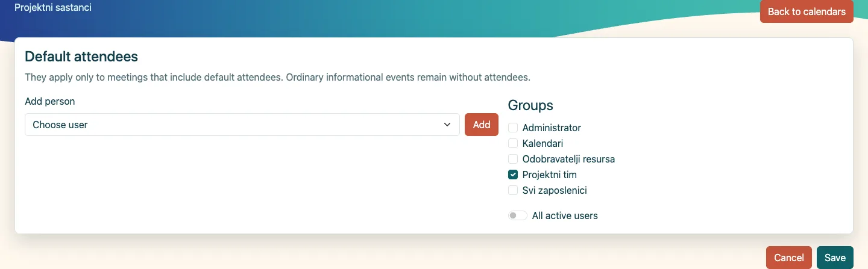This screenshot has height=269, width=868.
Task: Click the Add person button
Action: pos(482,125)
